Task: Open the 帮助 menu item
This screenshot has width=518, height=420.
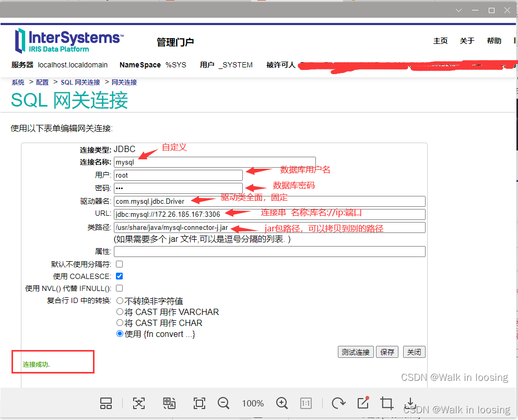Action: point(493,40)
